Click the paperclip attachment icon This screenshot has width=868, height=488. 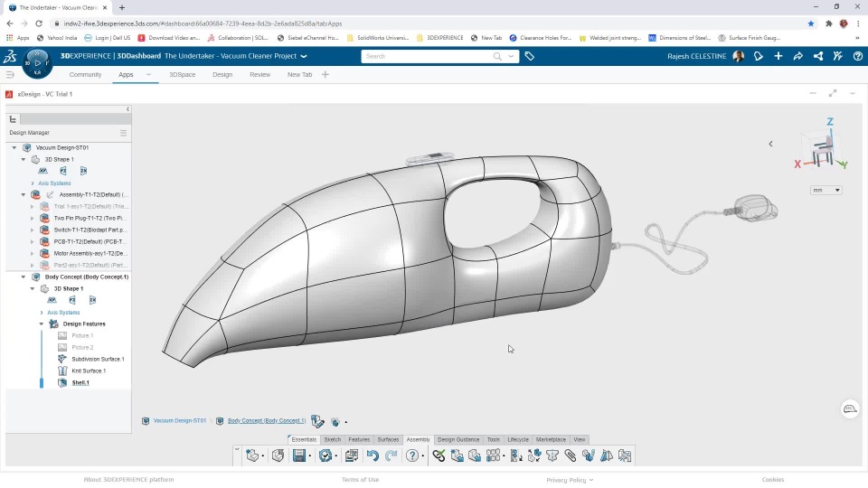point(571,456)
